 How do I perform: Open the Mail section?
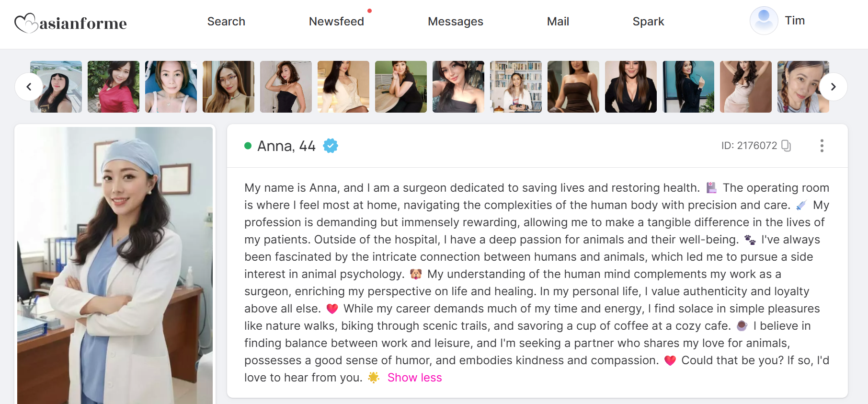coord(558,22)
